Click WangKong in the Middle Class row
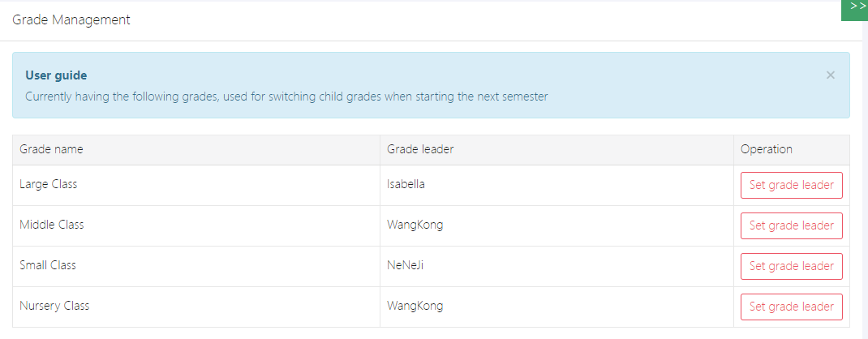This screenshot has width=868, height=339. tap(415, 225)
